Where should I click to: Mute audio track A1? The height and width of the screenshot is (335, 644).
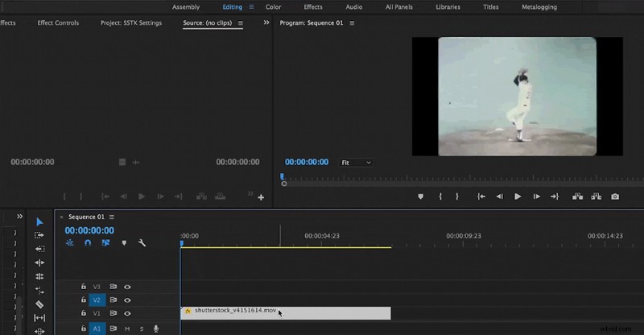coord(127,329)
